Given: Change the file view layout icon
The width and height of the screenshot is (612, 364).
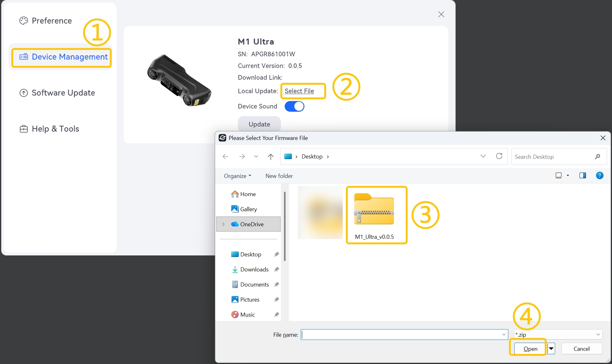Looking at the screenshot, I should click(559, 175).
